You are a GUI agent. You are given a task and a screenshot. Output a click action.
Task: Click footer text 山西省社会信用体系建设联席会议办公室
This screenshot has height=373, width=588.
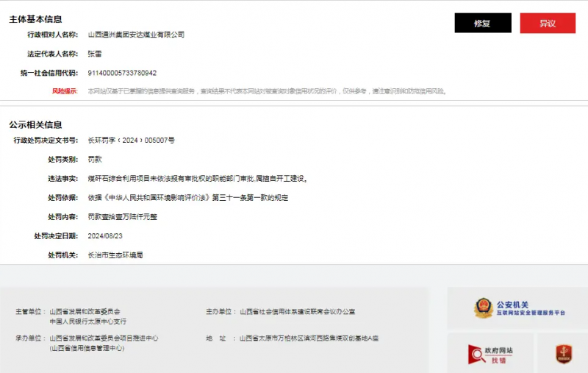click(x=298, y=311)
